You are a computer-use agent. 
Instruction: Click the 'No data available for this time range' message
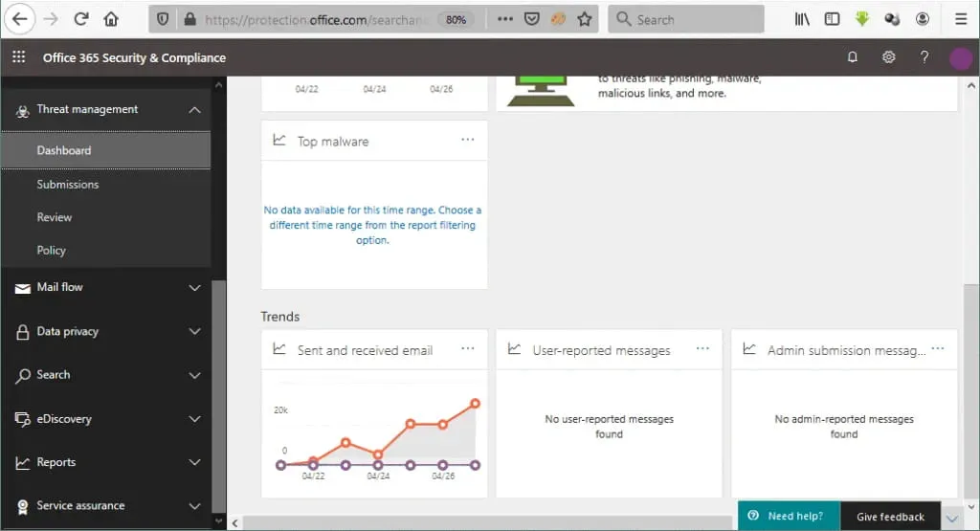click(x=372, y=225)
